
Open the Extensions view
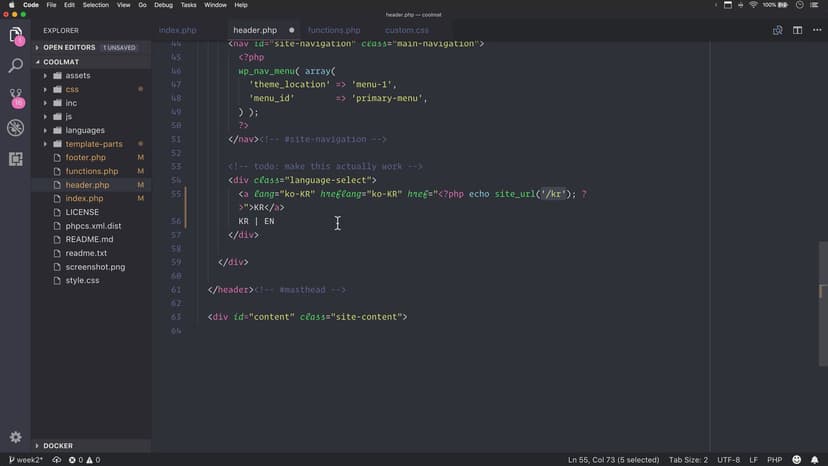click(15, 159)
